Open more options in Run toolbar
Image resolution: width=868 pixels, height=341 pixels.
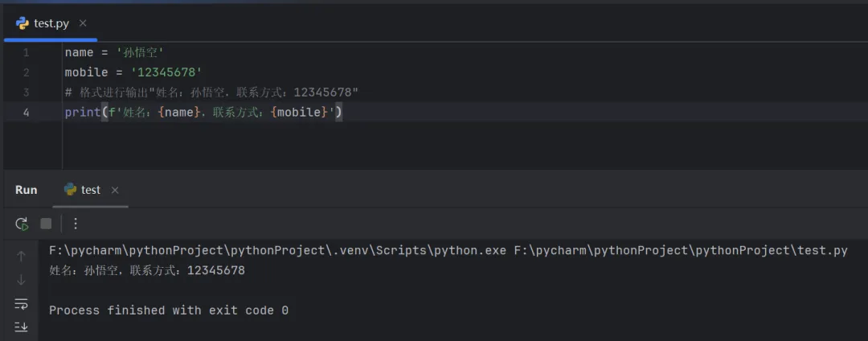click(76, 224)
